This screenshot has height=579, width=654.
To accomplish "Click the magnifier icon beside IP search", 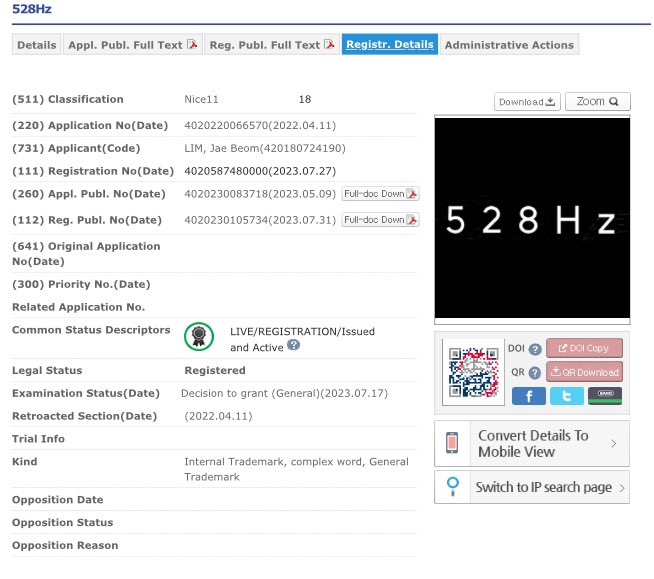I will (x=453, y=486).
